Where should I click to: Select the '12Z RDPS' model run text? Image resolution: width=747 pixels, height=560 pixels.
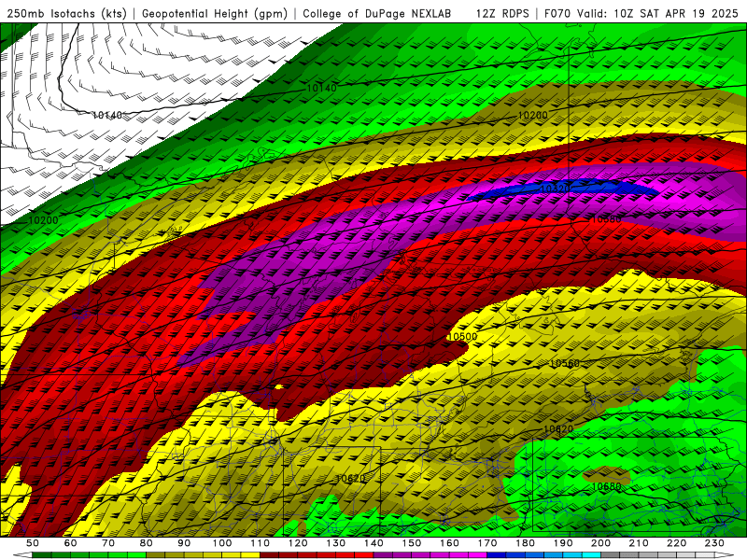502,13
